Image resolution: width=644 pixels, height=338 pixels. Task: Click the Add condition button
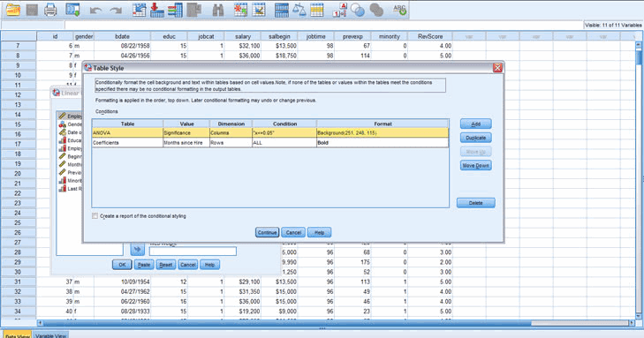475,124
